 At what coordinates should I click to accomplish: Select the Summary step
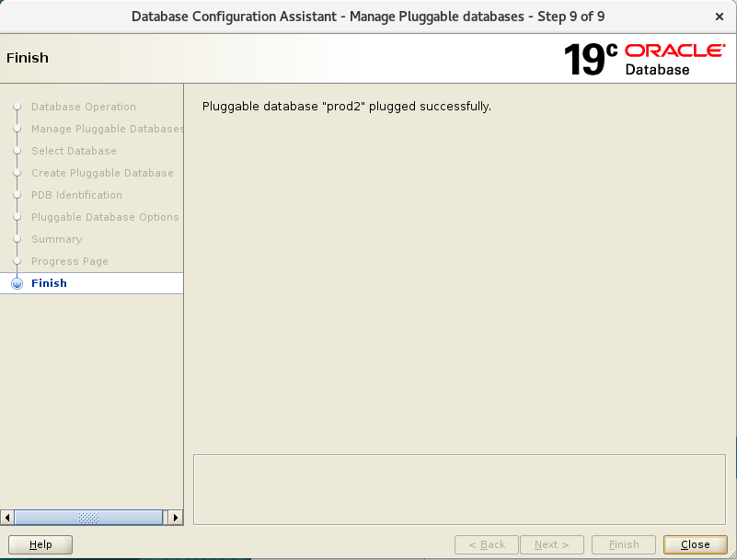point(57,239)
